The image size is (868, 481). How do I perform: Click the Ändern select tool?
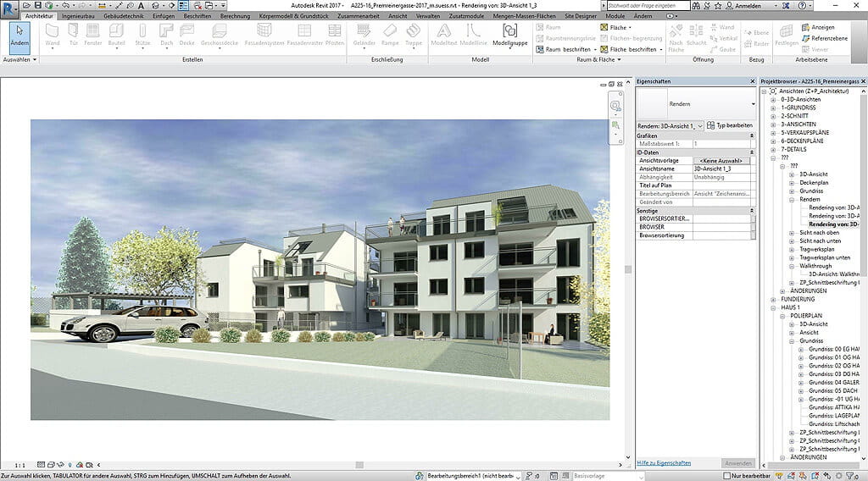pyautogui.click(x=19, y=36)
